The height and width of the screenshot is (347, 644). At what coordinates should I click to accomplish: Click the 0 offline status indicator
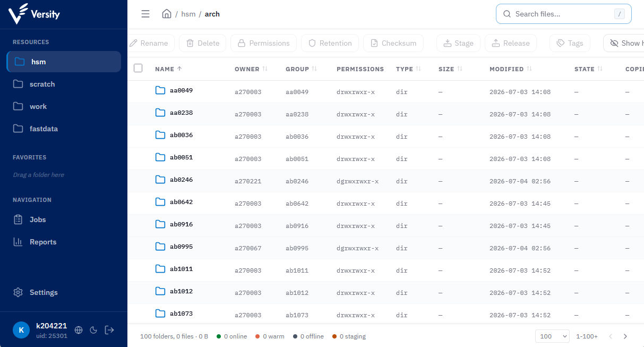tap(308, 336)
